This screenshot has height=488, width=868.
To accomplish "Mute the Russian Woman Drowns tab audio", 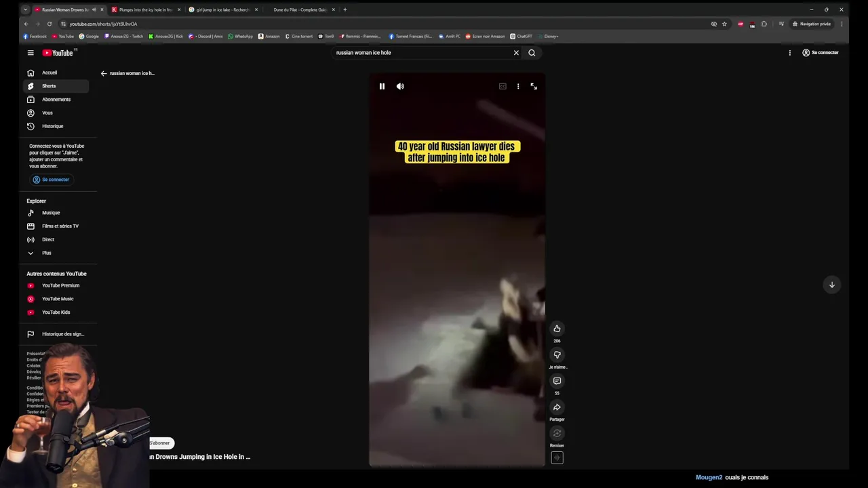I will pos(94,9).
